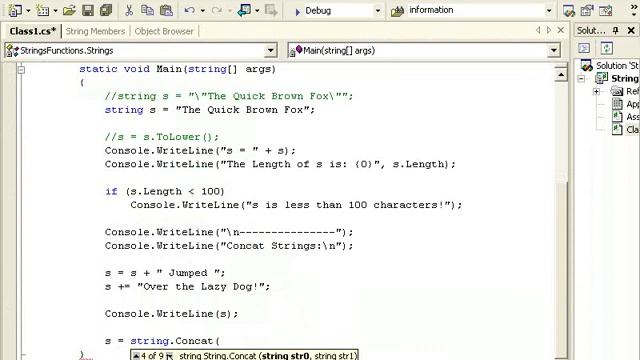Click previous overload arrow in tooltip

coord(136,356)
